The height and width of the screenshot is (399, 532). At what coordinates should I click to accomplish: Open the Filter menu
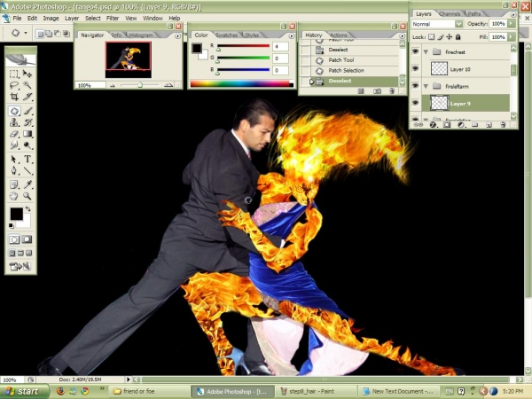pyautogui.click(x=113, y=18)
